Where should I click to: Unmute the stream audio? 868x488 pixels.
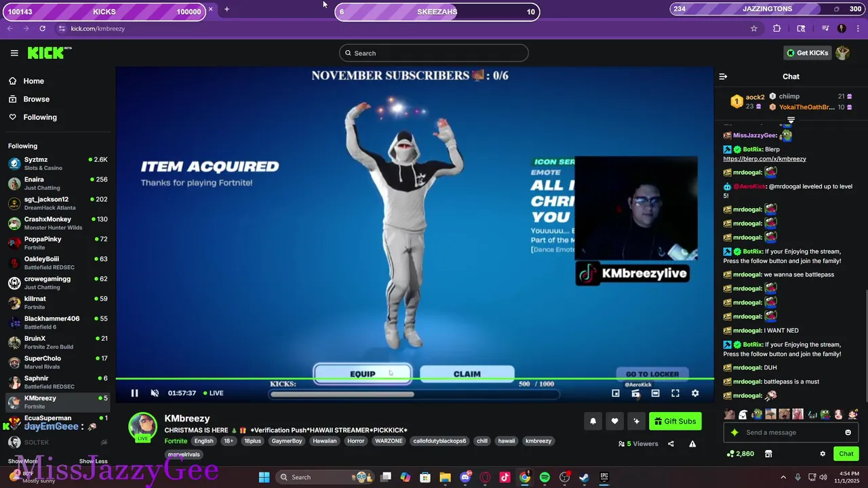click(155, 393)
